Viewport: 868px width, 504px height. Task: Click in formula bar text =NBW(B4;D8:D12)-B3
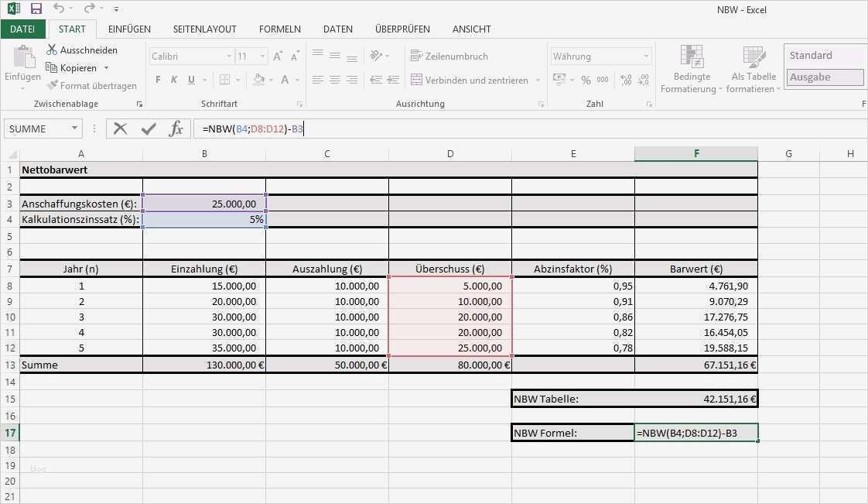point(253,129)
